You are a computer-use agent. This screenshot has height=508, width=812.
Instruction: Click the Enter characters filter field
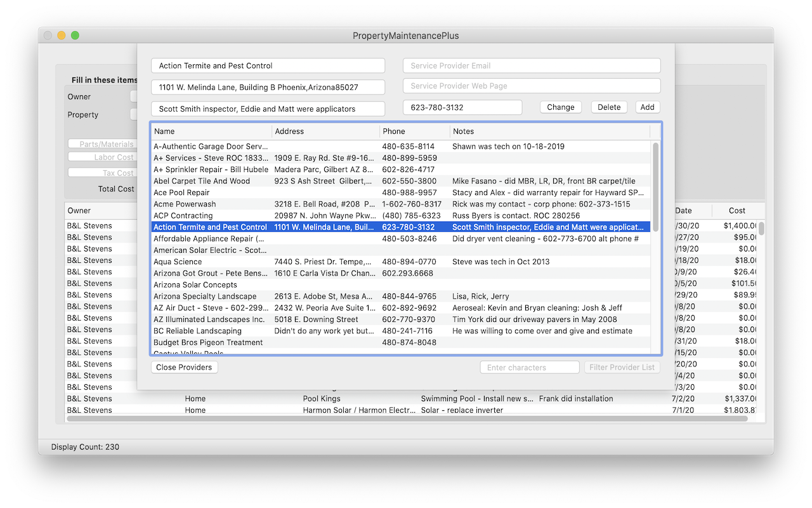[x=530, y=367]
